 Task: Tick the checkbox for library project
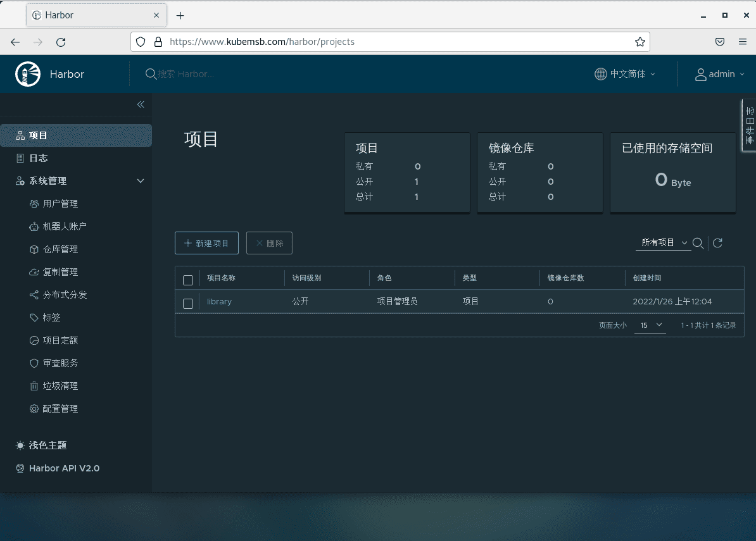pos(188,303)
